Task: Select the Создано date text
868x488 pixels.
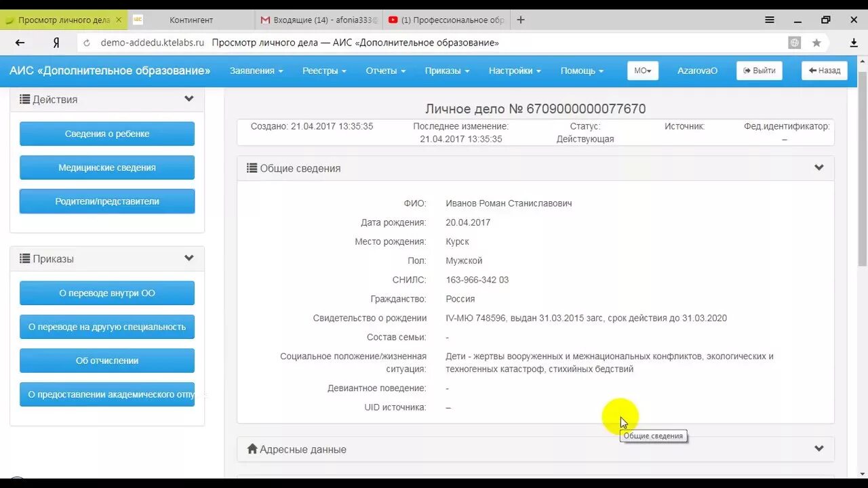Action: 312,126
